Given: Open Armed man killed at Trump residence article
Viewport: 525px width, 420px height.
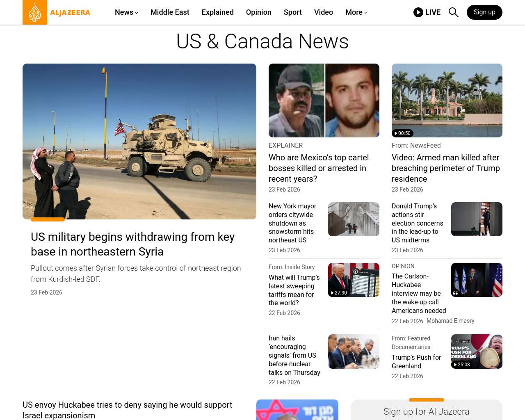Looking at the screenshot, I should point(446,168).
